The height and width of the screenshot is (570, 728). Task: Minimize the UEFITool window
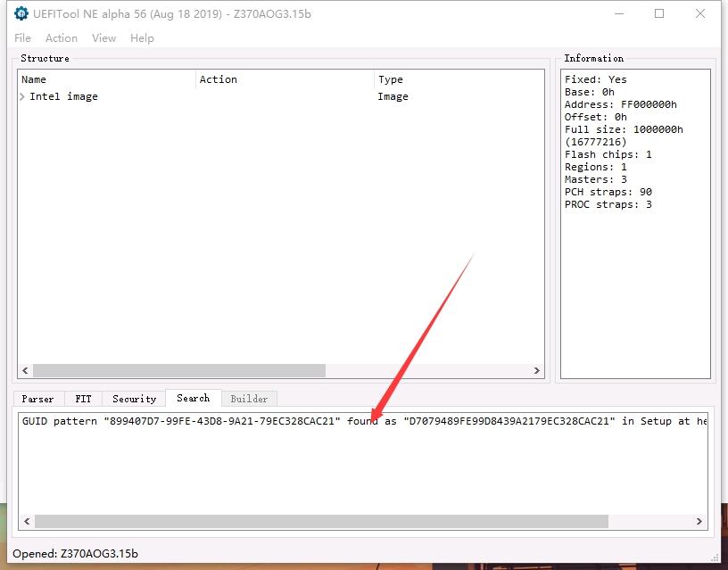(619, 13)
